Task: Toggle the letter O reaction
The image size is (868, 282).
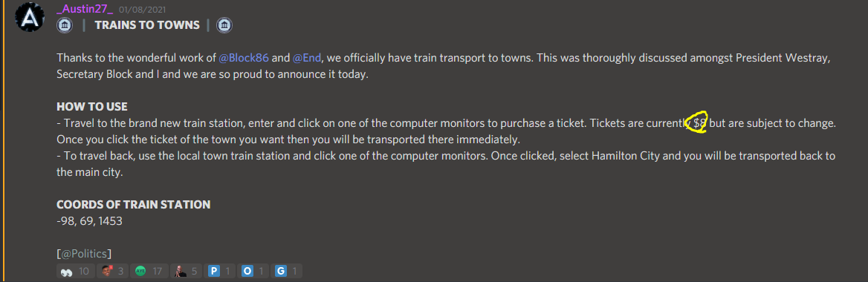Action: pyautogui.click(x=254, y=271)
